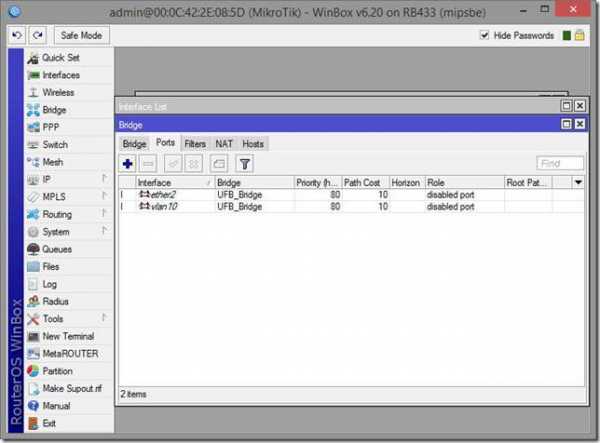
Task: Launch New Terminal
Action: [68, 336]
